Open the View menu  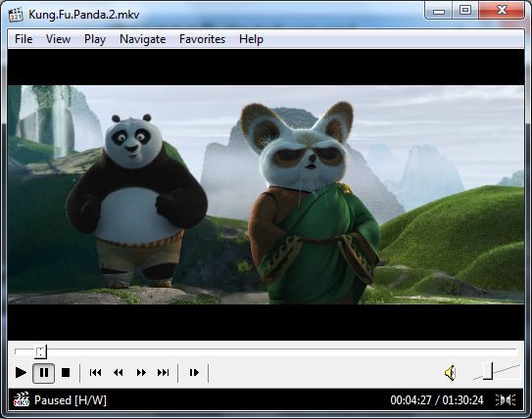[x=59, y=39]
